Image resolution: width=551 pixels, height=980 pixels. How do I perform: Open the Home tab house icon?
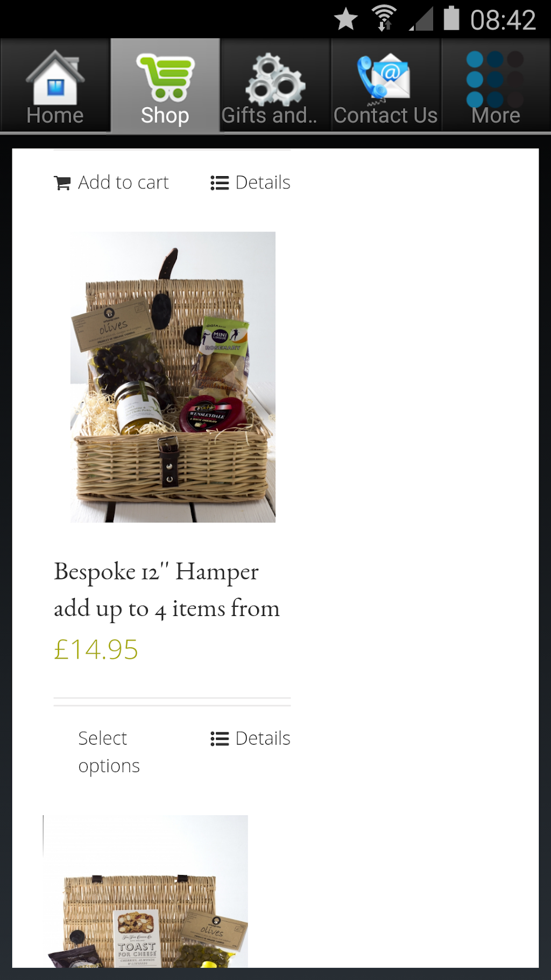tap(55, 78)
